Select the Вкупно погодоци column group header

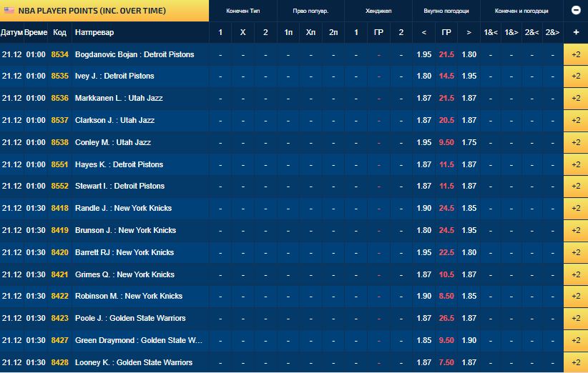click(x=446, y=11)
